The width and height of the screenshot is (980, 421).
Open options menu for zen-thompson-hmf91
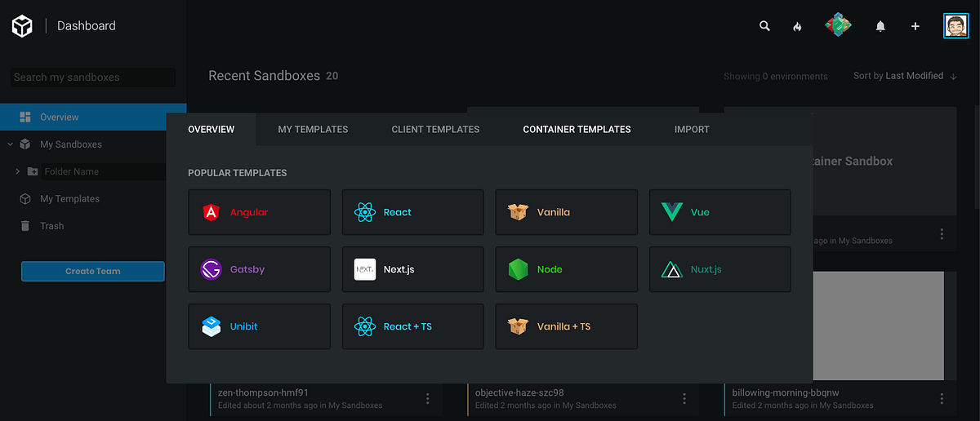[x=427, y=399]
